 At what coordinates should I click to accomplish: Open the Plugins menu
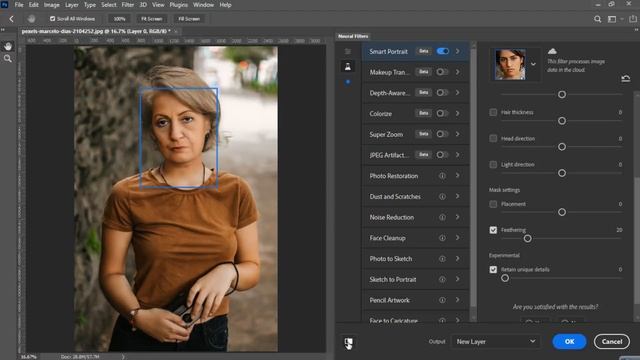pos(178,5)
